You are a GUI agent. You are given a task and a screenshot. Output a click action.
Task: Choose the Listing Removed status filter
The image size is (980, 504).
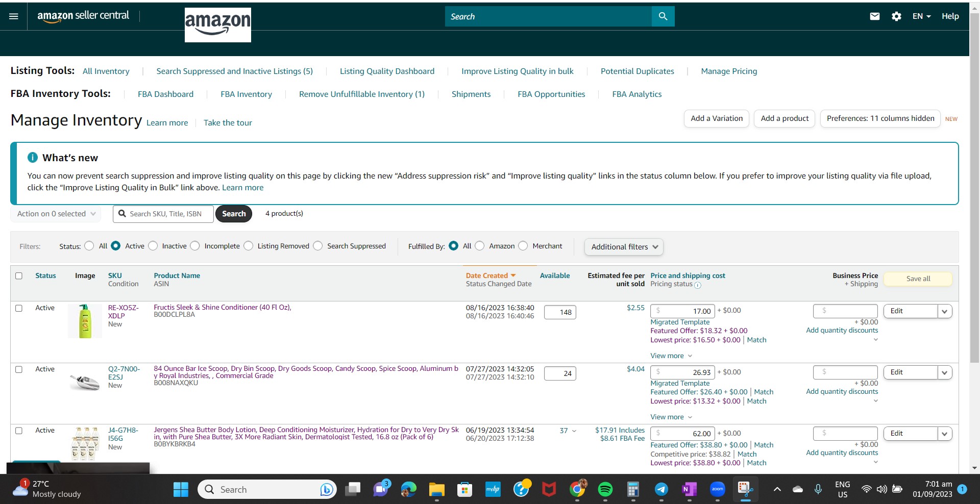tap(248, 246)
